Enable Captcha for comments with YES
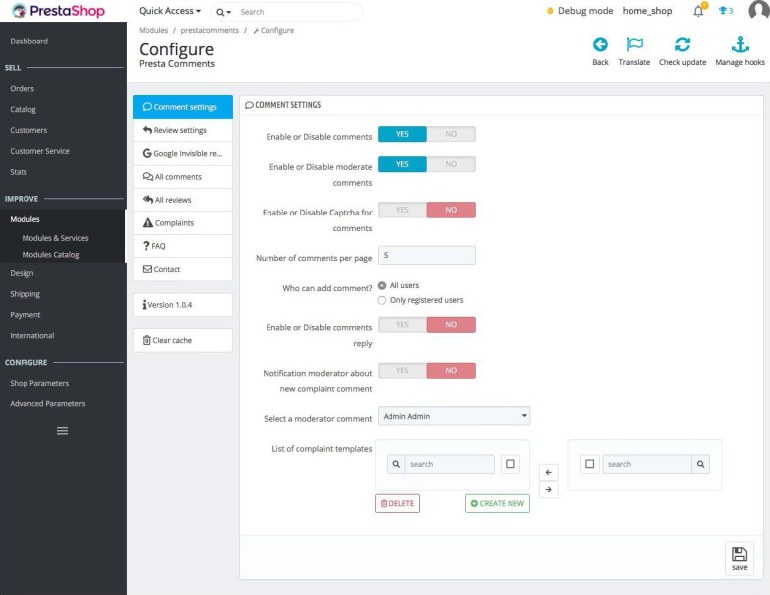The height and width of the screenshot is (595, 770). [402, 210]
